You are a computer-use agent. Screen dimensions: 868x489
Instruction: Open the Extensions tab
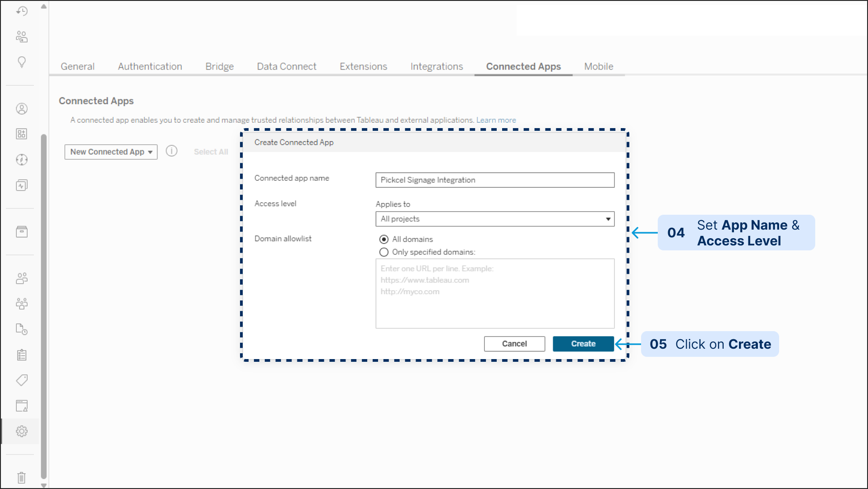tap(363, 66)
